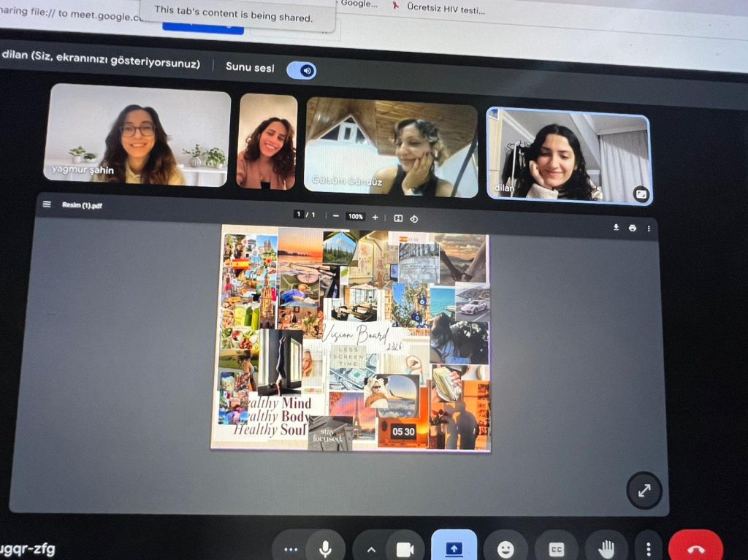748x560 pixels.
Task: Open audio settings three-dot menu beside microphone
Action: (x=291, y=550)
